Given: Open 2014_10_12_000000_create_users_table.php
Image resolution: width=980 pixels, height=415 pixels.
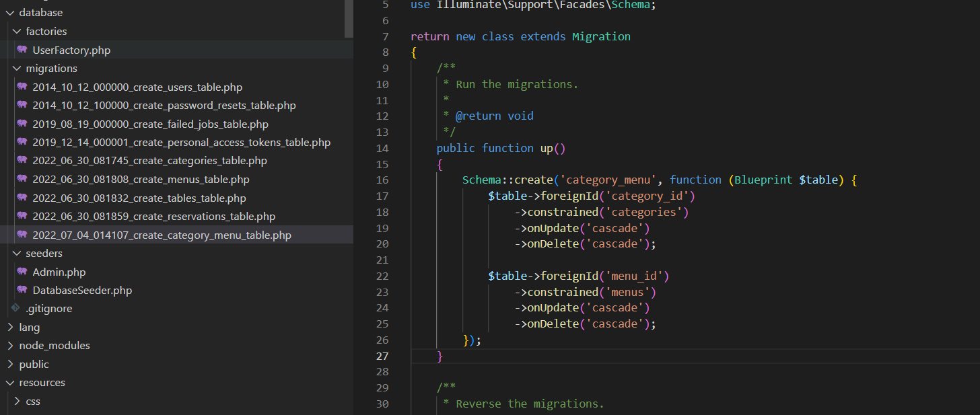Looking at the screenshot, I should pyautogui.click(x=137, y=87).
